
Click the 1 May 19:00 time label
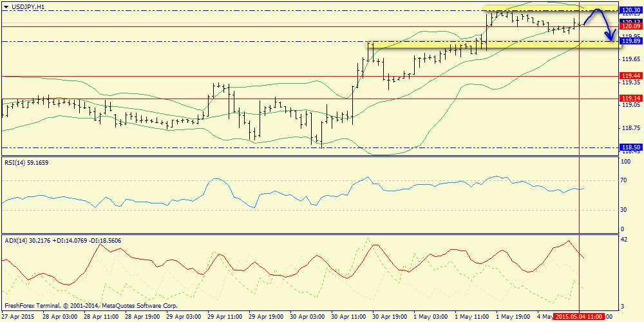512,317
